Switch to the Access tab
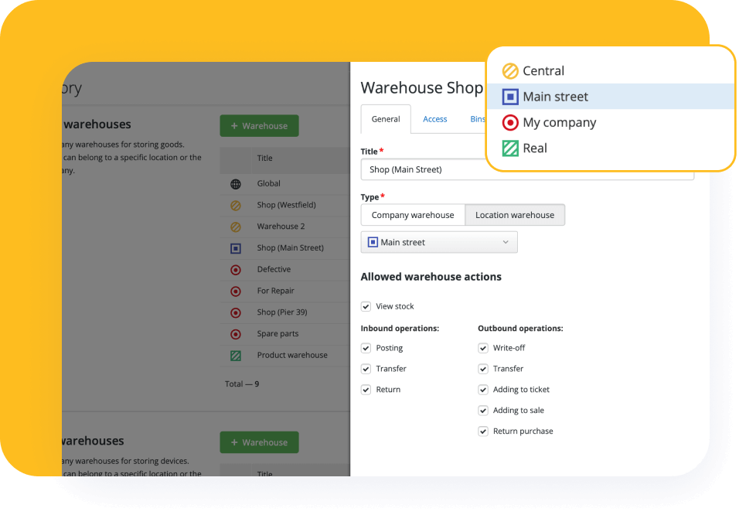 (434, 119)
